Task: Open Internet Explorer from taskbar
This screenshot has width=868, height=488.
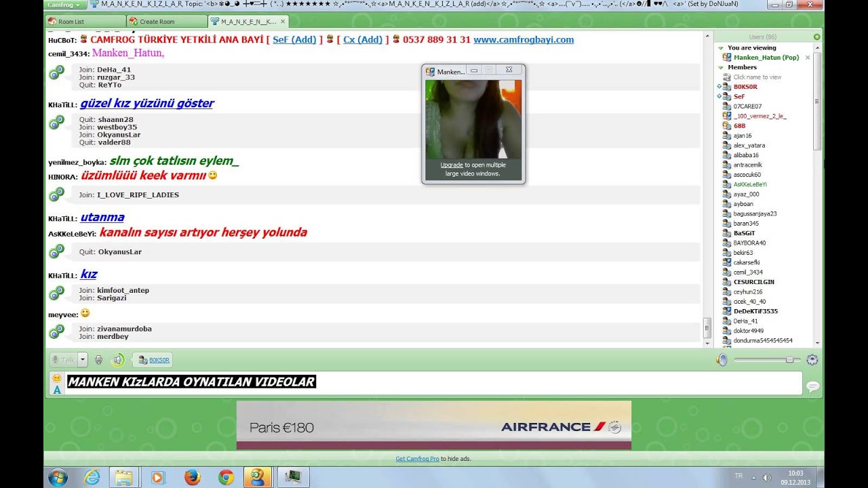Action: [x=92, y=477]
